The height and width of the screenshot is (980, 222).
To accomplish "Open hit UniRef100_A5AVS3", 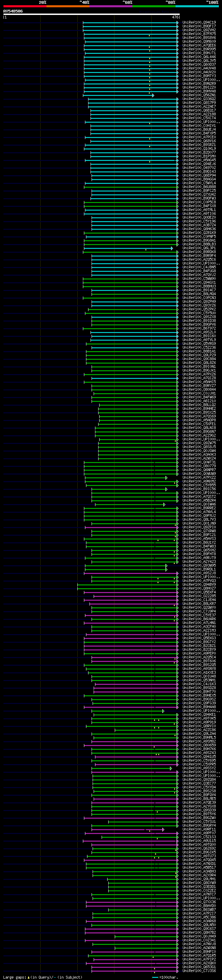I will pos(199,539).
